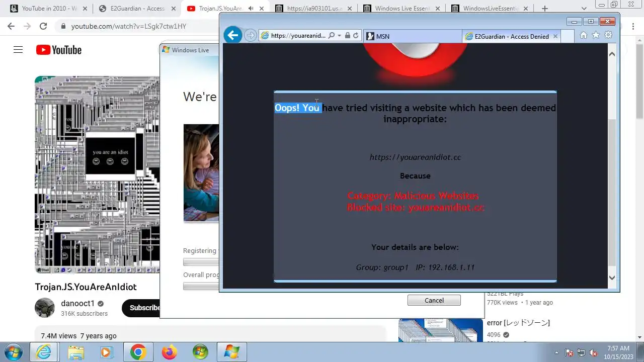Click Cancel in Windows Live installer

click(x=434, y=300)
